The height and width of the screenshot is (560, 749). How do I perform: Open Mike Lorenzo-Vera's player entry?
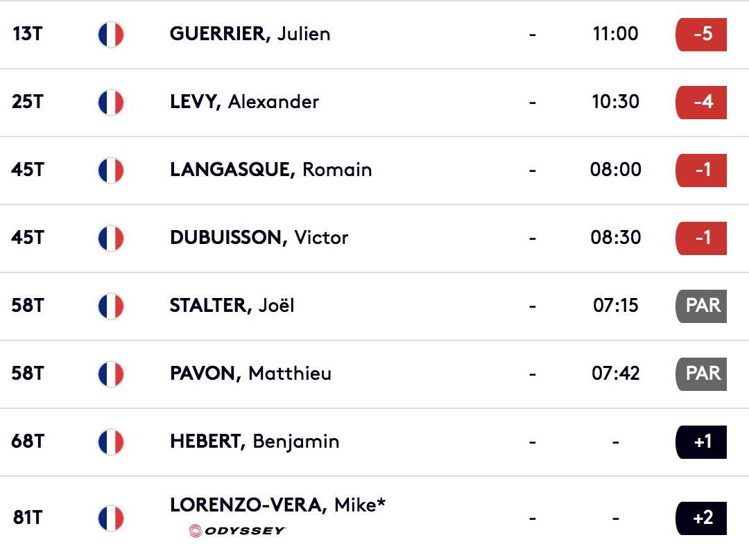coord(277,505)
